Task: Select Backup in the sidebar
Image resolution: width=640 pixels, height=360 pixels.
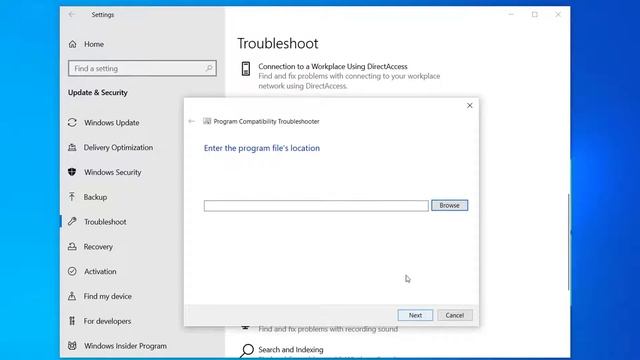Action: pyautogui.click(x=96, y=197)
